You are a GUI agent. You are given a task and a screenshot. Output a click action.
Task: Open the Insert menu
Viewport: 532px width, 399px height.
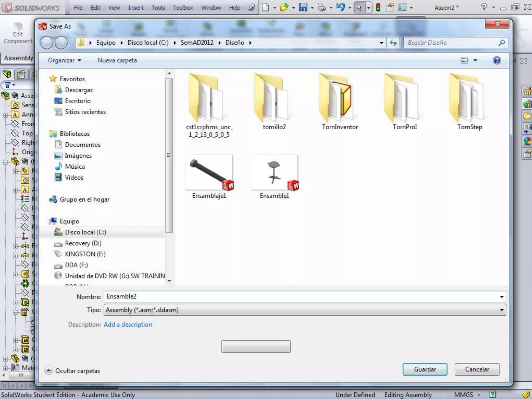pyautogui.click(x=136, y=8)
